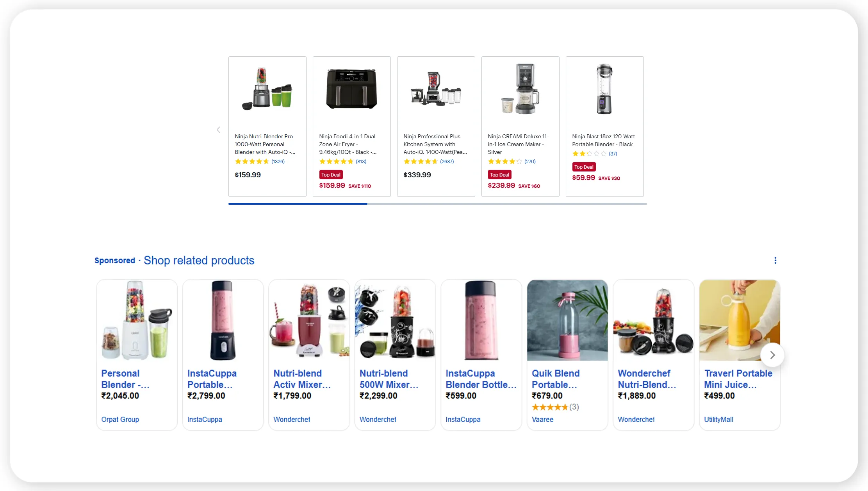
Task: Click the Traverl Portable Mini Juice product image
Action: click(739, 320)
